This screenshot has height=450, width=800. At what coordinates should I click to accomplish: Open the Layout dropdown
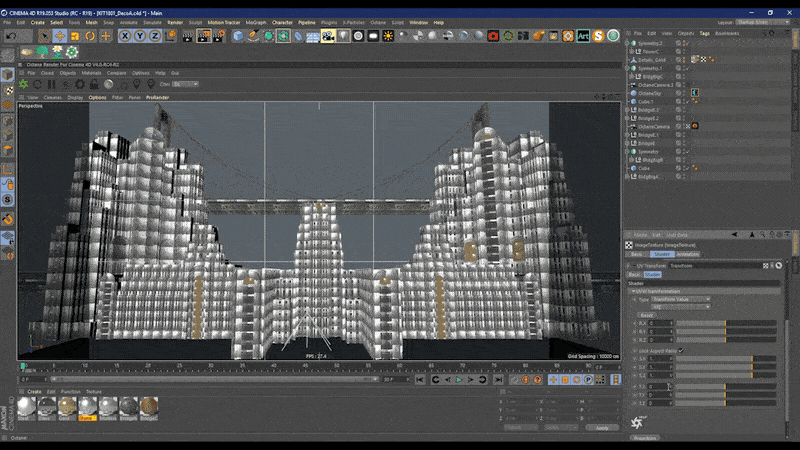pyautogui.click(x=762, y=22)
